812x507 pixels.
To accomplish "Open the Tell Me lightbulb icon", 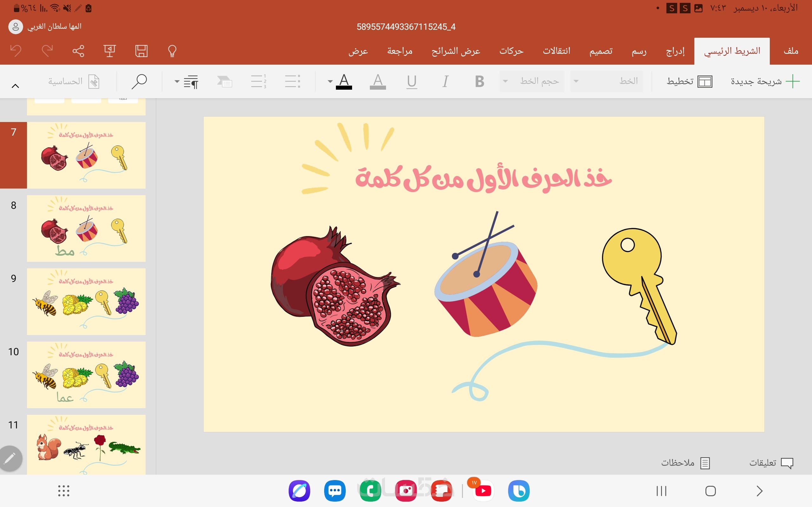I will click(x=172, y=51).
